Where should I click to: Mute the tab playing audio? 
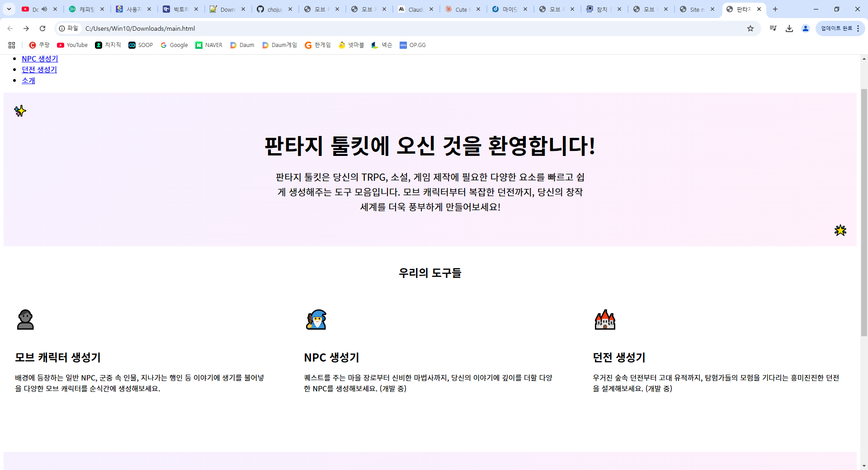pos(44,9)
